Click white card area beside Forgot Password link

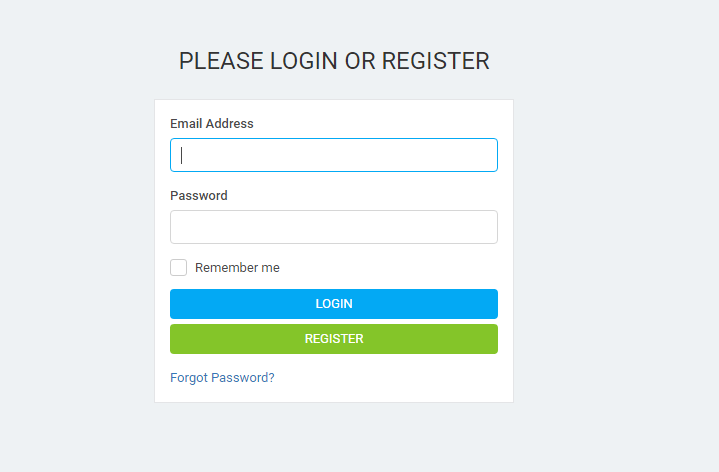390,378
